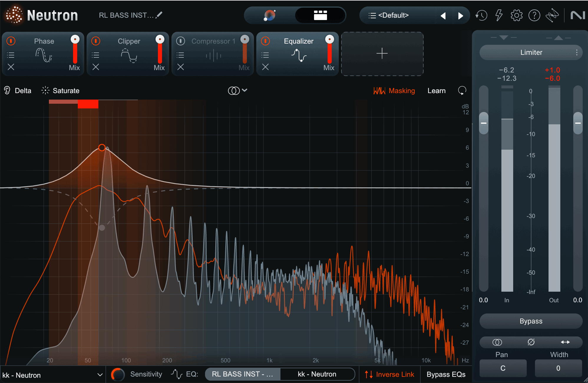Click the Neutron logo icon
The height and width of the screenshot is (383, 588).
pyautogui.click(x=14, y=15)
